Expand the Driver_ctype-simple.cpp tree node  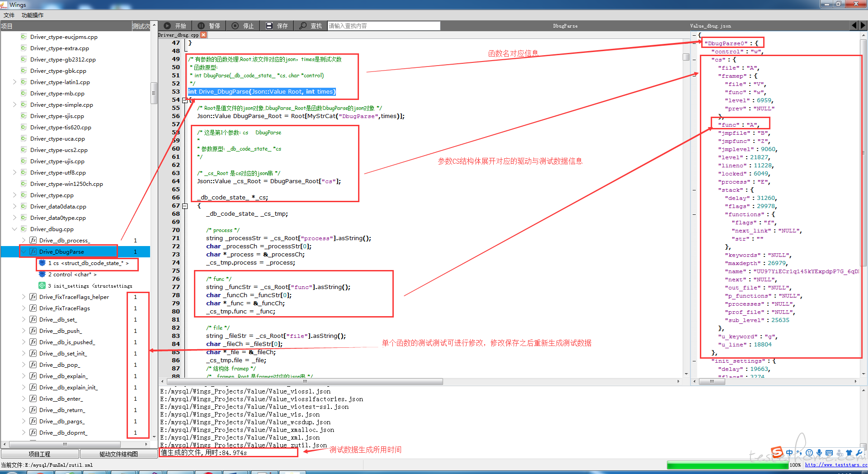[x=14, y=104]
